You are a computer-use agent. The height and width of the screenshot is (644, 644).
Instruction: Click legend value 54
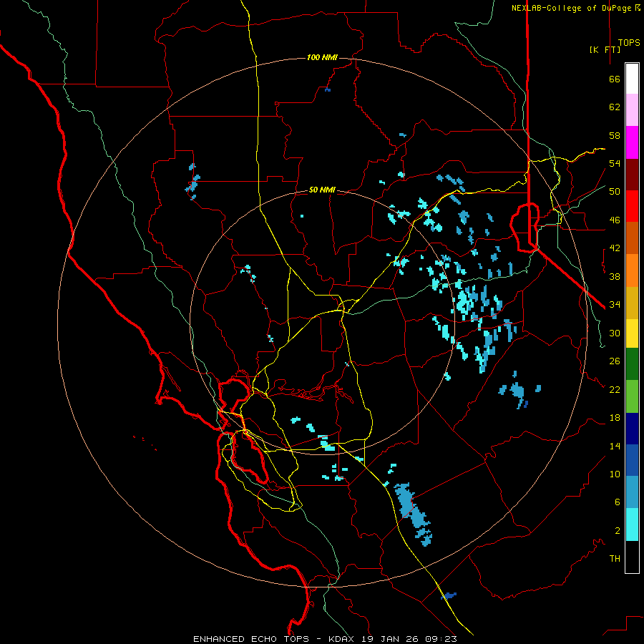[x=615, y=163]
